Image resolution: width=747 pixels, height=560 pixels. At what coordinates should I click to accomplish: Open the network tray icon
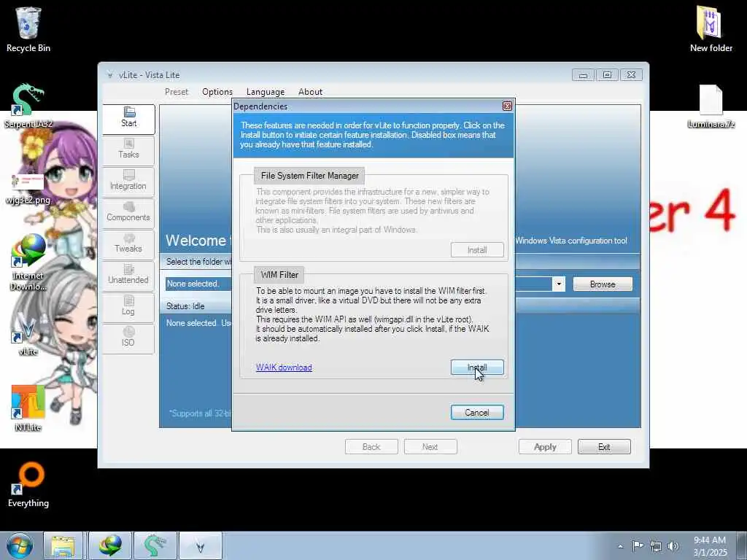click(656, 546)
